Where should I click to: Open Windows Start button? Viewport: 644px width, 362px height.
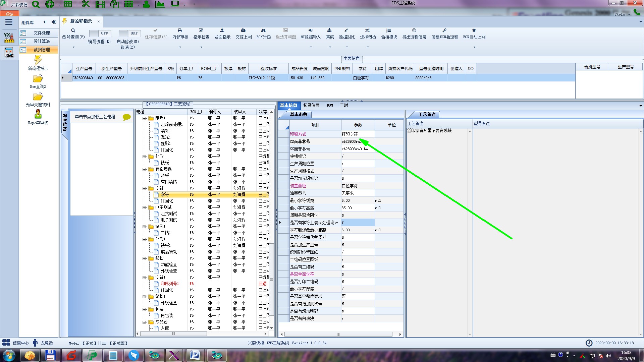coord(9,355)
